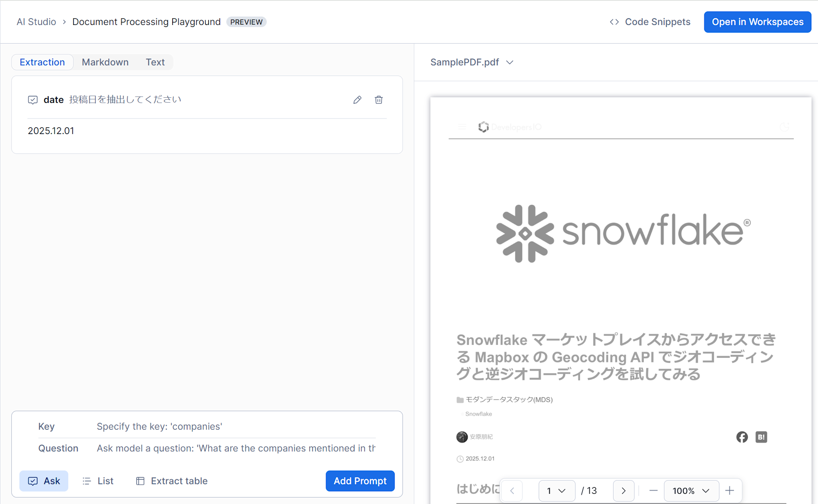818x504 pixels.
Task: Zoom out with the minus icon
Action: 653,491
